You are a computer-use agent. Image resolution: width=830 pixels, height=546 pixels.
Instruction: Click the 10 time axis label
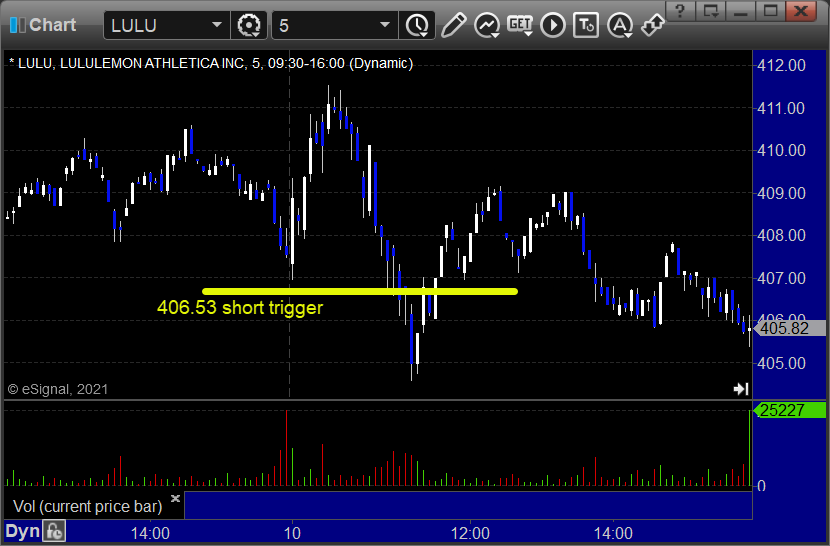point(292,533)
